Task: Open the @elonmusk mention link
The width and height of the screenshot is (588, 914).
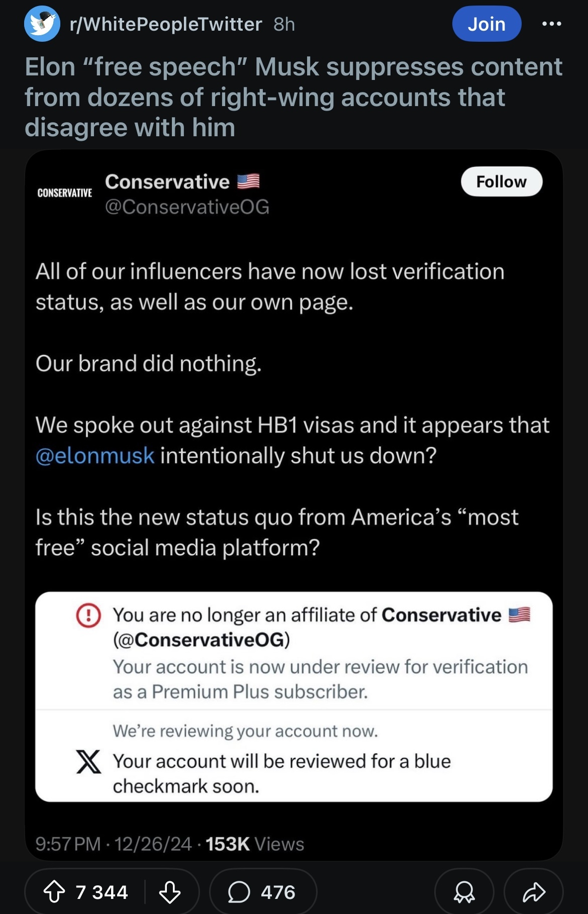Action: 95,455
